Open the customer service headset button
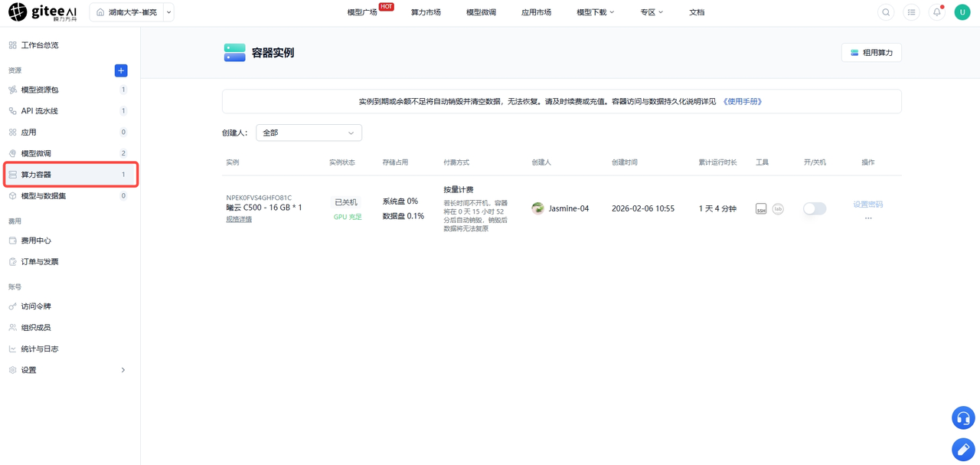This screenshot has height=465, width=980. pos(963,418)
